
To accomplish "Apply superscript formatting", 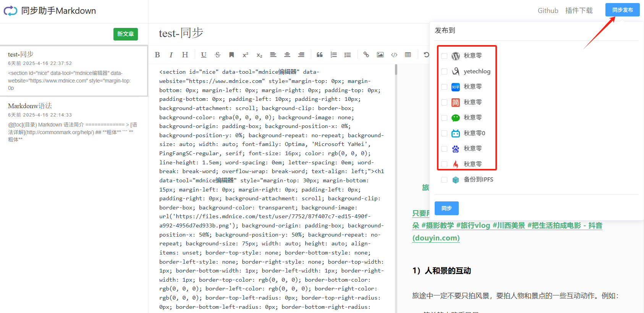I will (x=245, y=55).
